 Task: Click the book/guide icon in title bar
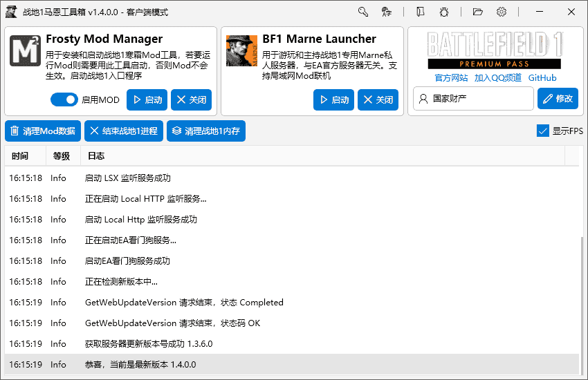(x=421, y=12)
